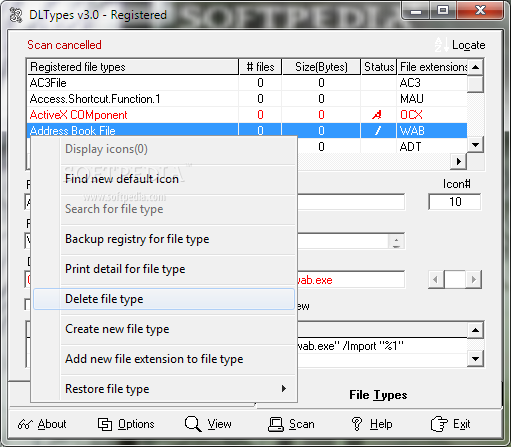Click the Exit pointing hand icon
Image resolution: width=511 pixels, height=447 pixels.
439,424
